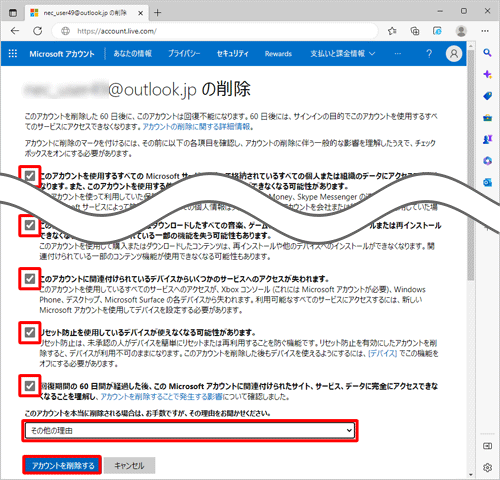Image resolution: width=500 pixels, height=480 pixels.
Task: Open the Microsoft account user avatar
Action: (454, 53)
